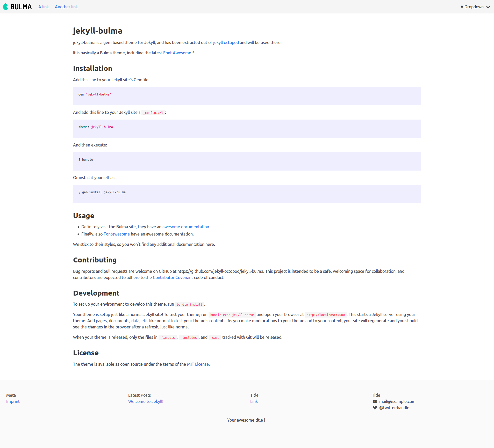This screenshot has width=494, height=448.
Task: Click the chevron next to A Dropdown
Action: click(x=488, y=7)
